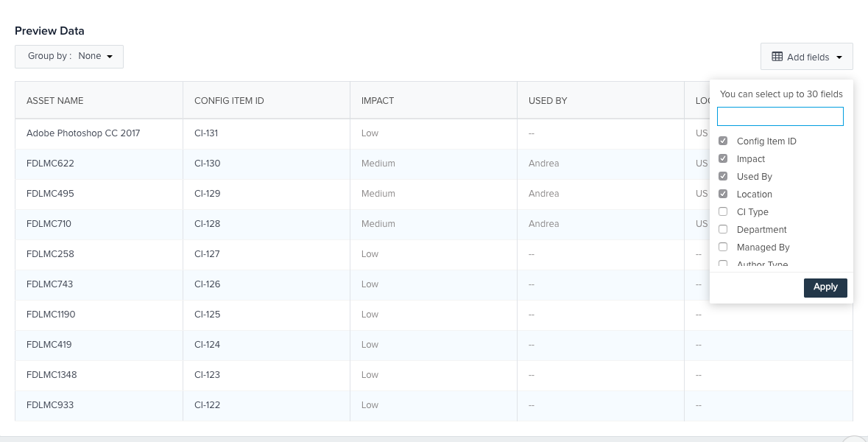
Task: Click Medium impact in FDLMC622 row
Action: pyautogui.click(x=378, y=164)
